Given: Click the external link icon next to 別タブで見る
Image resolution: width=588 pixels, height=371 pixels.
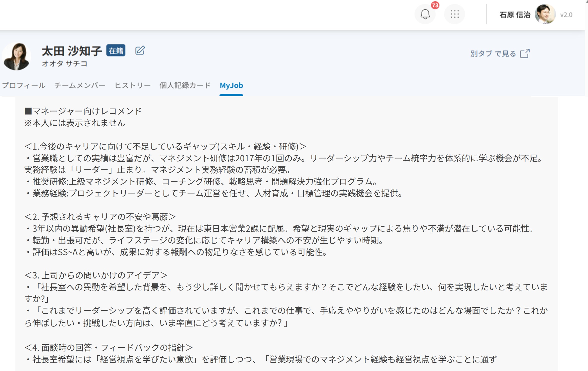Looking at the screenshot, I should click(x=525, y=53).
